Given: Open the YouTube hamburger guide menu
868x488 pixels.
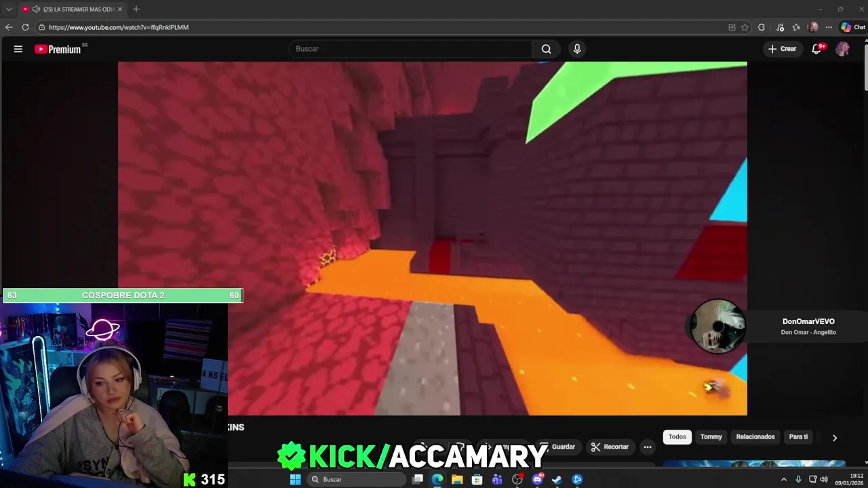Looking at the screenshot, I should (18, 49).
